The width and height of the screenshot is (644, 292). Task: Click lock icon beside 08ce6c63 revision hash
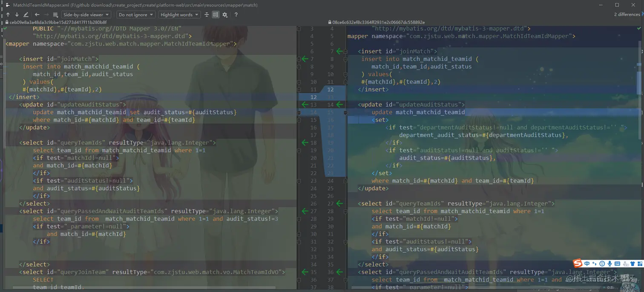[330, 22]
